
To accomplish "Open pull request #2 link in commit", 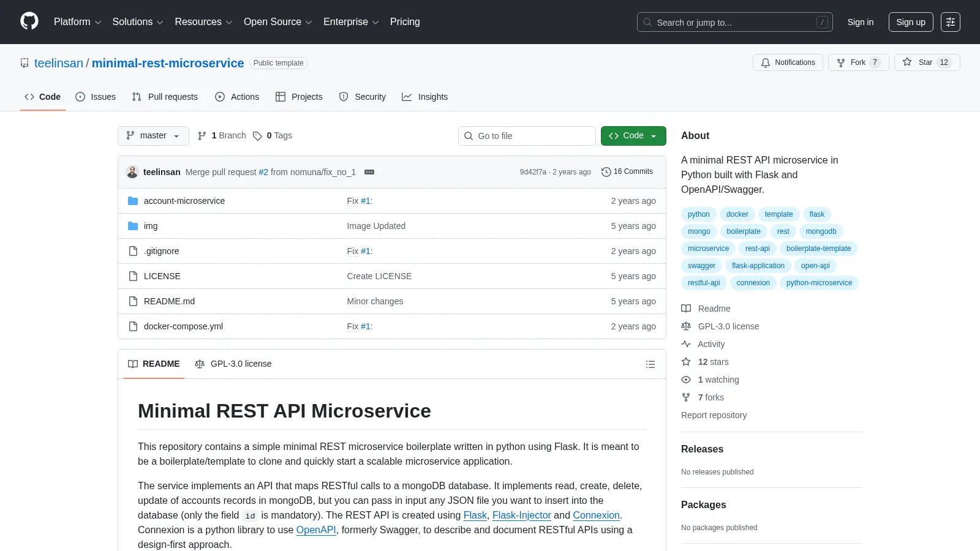I will point(263,172).
